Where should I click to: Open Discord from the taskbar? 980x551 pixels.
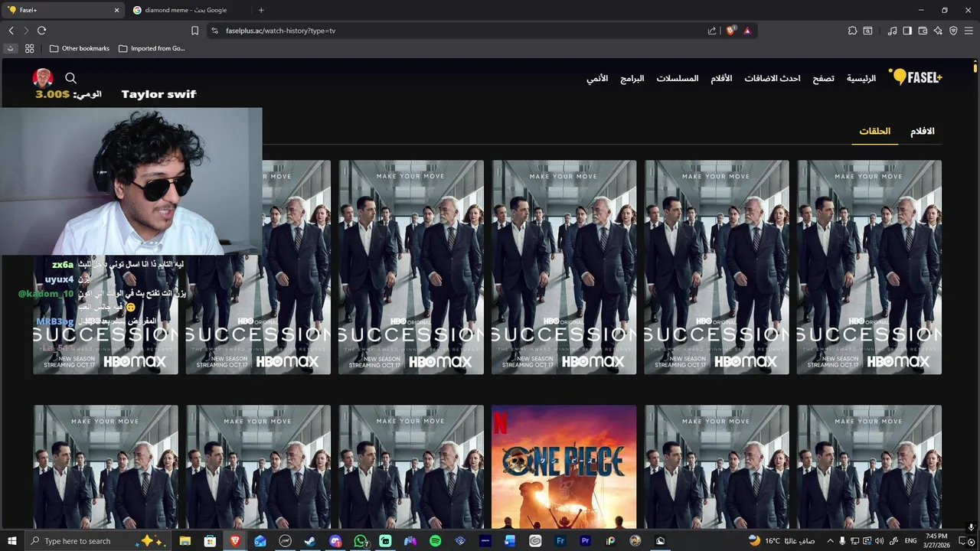[x=335, y=541]
